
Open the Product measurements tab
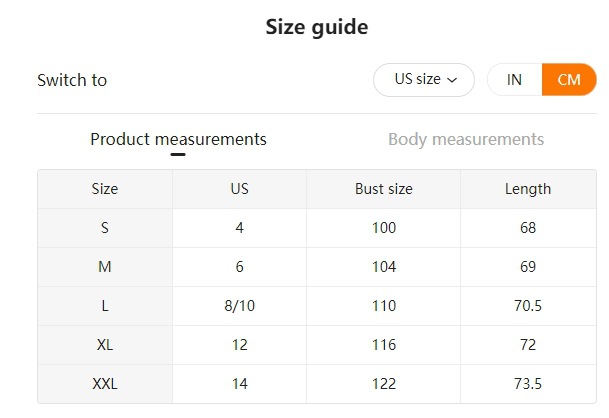pyautogui.click(x=178, y=139)
